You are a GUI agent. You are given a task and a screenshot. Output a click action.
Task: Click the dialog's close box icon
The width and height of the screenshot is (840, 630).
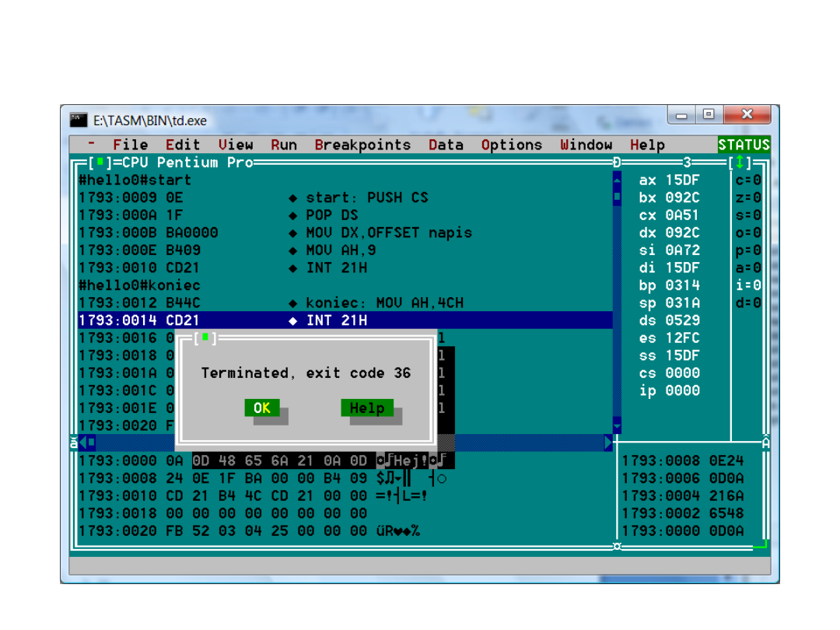click(x=205, y=338)
